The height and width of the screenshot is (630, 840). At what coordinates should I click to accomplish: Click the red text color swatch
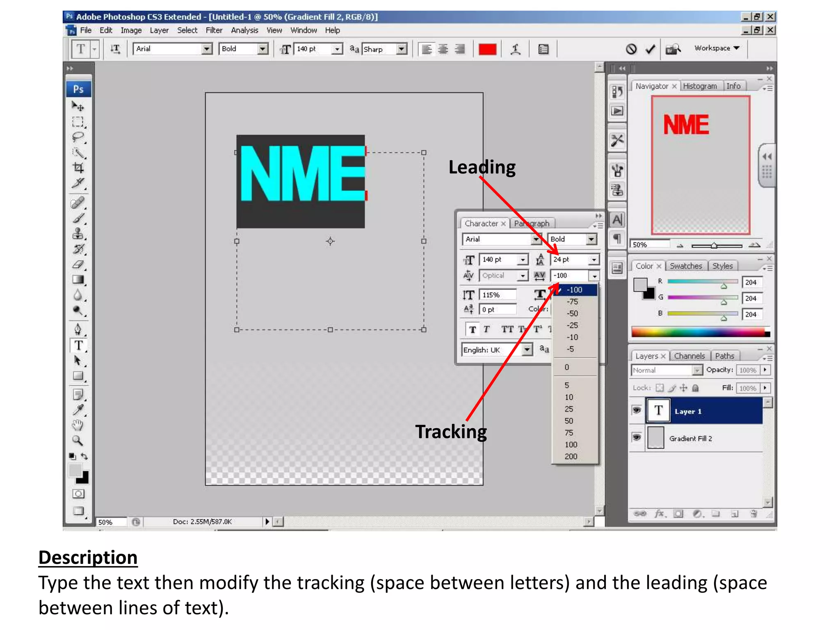pyautogui.click(x=487, y=49)
